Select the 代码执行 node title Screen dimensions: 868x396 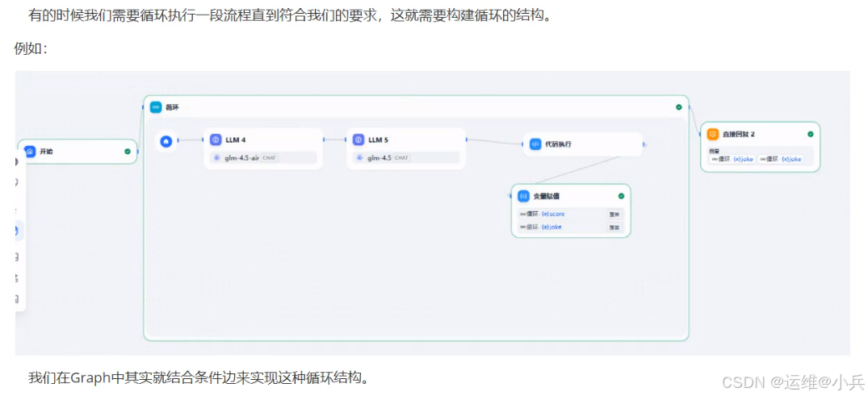pyautogui.click(x=558, y=144)
